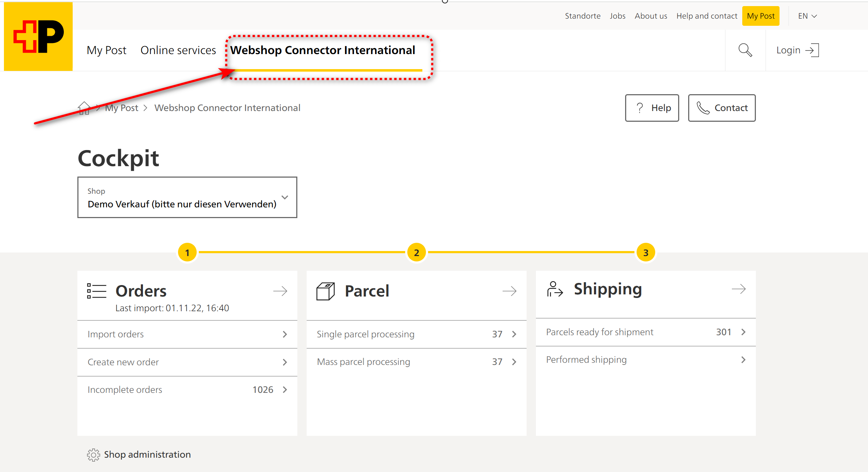Click the Login link
Viewport: 868px width, 472px height.
click(797, 50)
